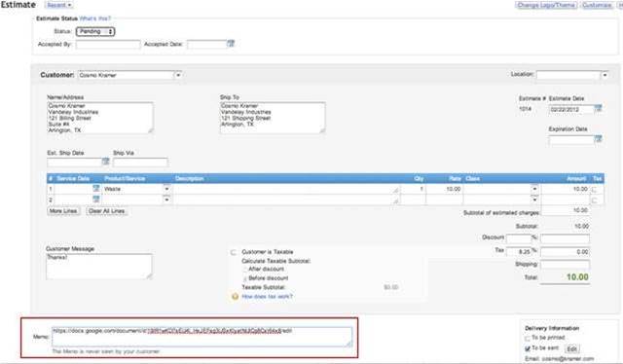This screenshot has width=623, height=364.
Task: Click the More Lines button
Action: point(63,211)
